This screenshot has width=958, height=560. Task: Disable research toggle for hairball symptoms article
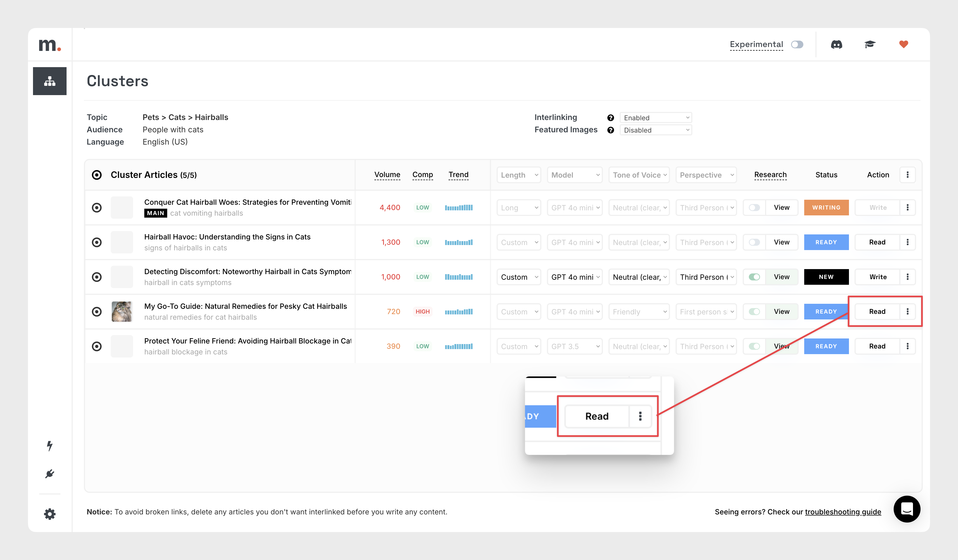754,277
